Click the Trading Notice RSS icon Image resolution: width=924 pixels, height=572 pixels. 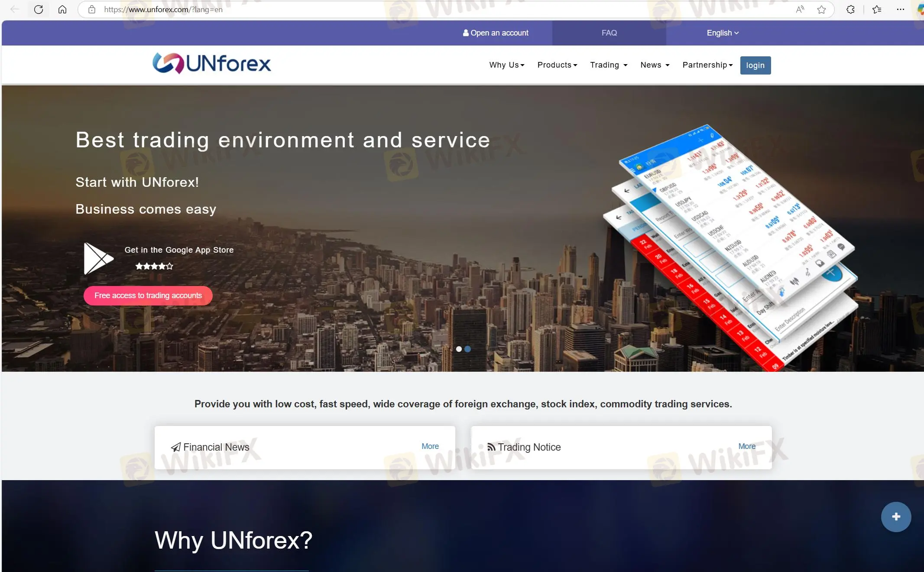pyautogui.click(x=491, y=447)
